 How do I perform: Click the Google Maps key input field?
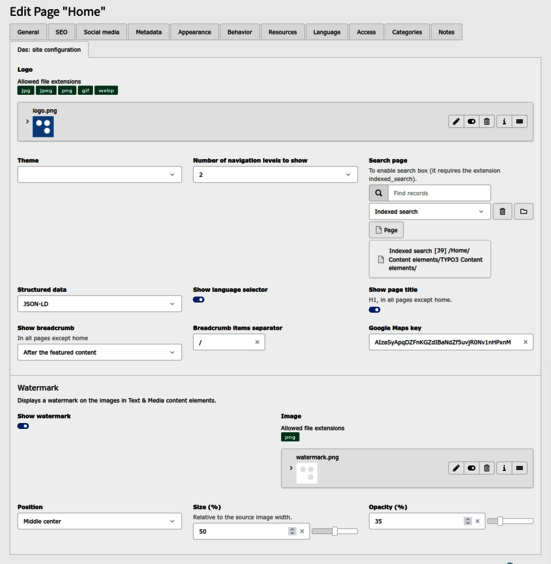coord(451,342)
